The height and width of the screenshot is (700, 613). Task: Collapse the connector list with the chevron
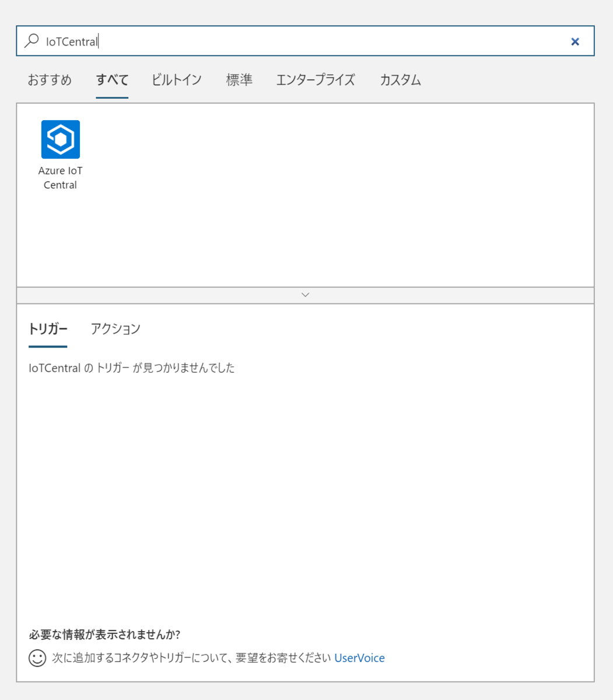pyautogui.click(x=305, y=295)
